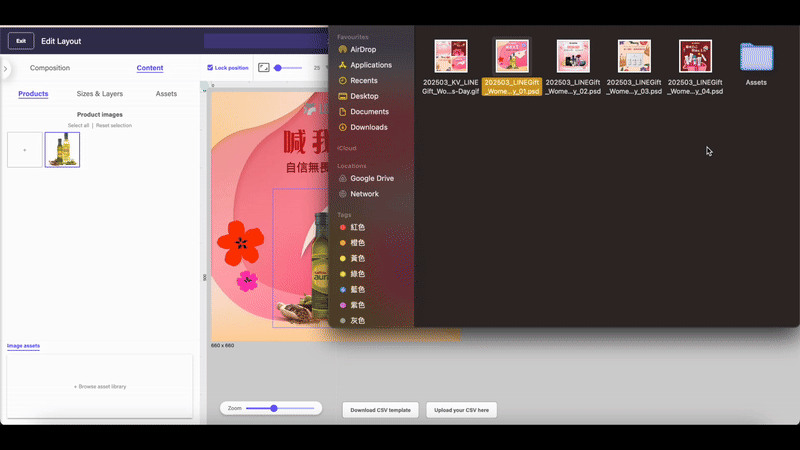
Task: Open Downloads in Finder sidebar
Action: coord(363,127)
